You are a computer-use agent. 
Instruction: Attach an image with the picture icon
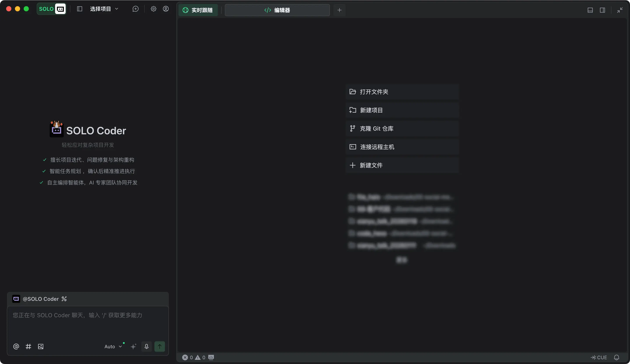[40, 346]
